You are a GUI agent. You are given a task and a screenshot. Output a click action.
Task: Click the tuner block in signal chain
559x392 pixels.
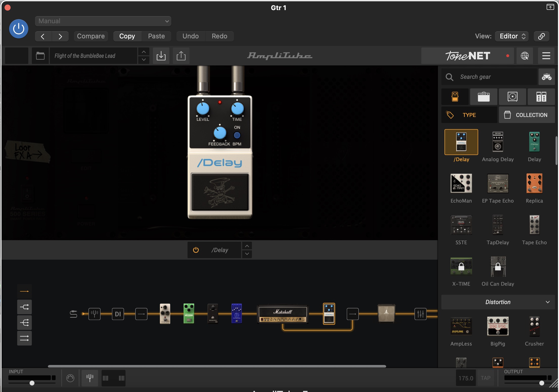[95, 314]
